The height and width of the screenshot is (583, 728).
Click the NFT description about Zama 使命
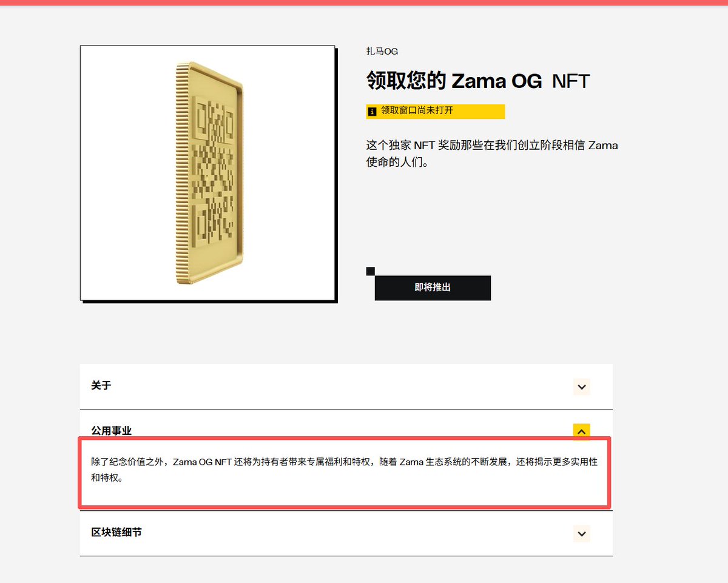point(492,154)
